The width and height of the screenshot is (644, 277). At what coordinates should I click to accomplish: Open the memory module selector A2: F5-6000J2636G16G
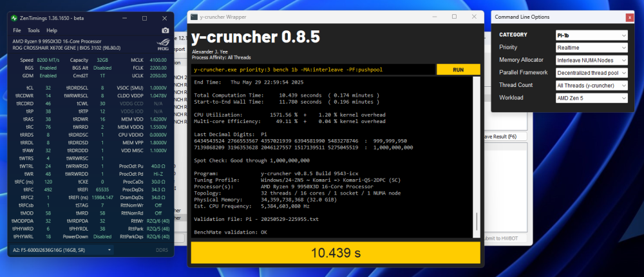click(x=62, y=250)
